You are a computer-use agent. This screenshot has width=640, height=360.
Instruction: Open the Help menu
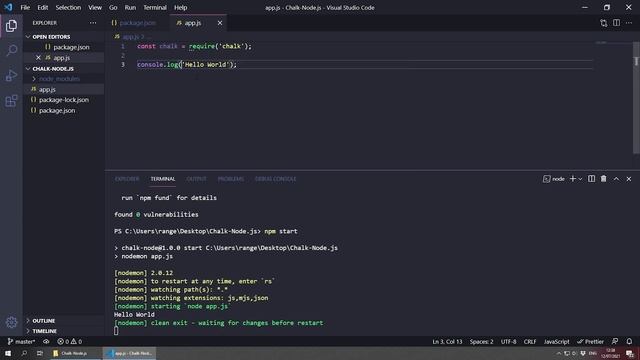pyautogui.click(x=180, y=7)
